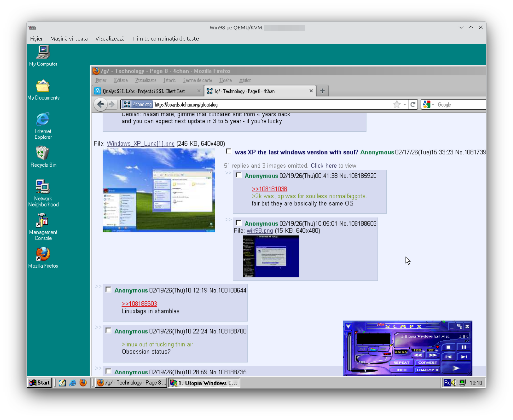Screen dimensions: 513x420
Task: Select checkbox for post No.108188644
Action: pyautogui.click(x=108, y=289)
